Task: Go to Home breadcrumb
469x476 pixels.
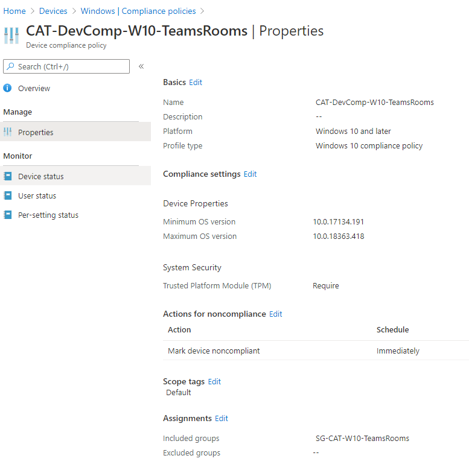Action: [14, 11]
